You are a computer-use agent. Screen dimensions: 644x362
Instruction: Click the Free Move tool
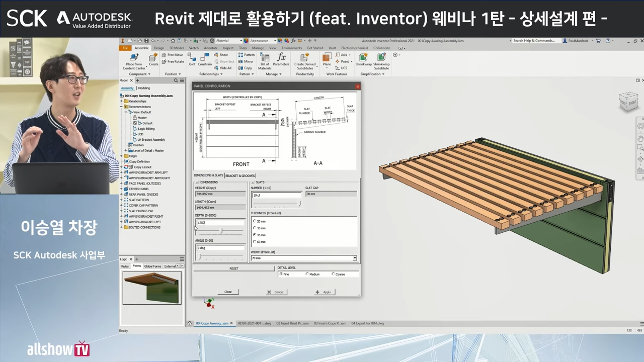click(x=172, y=55)
